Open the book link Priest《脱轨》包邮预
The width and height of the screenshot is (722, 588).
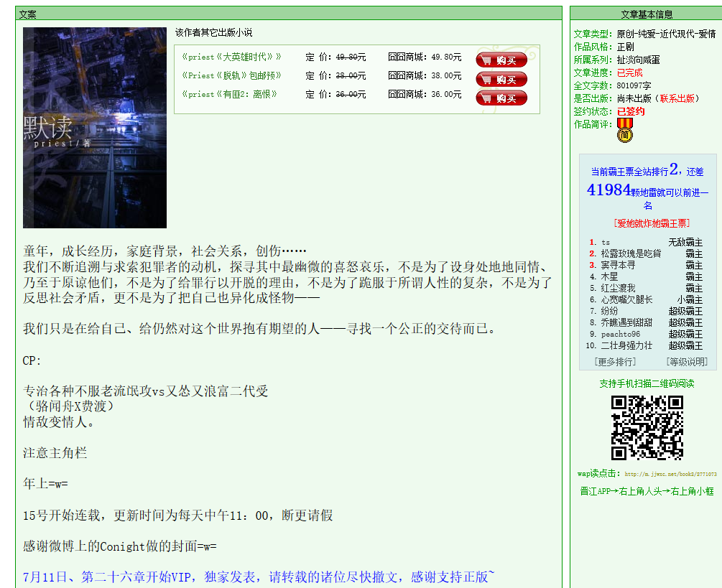pyautogui.click(x=231, y=75)
